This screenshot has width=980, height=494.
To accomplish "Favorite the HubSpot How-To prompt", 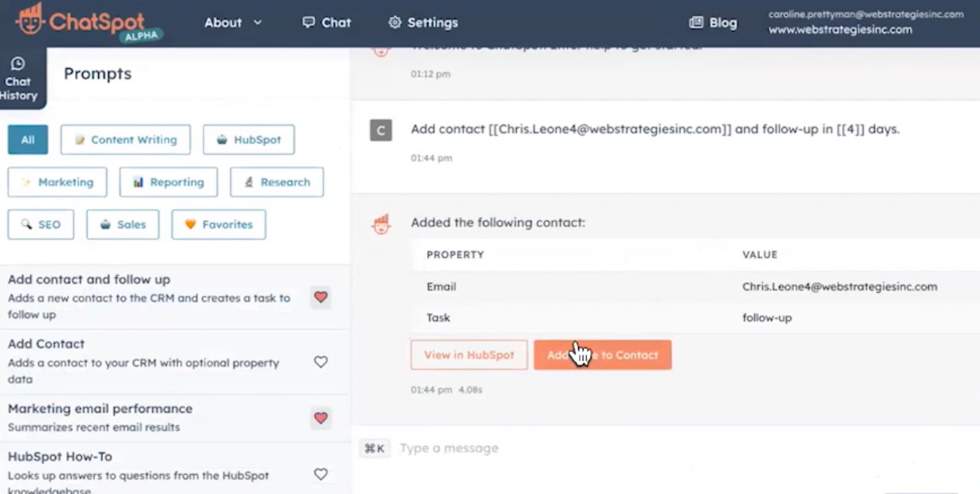I will (321, 474).
